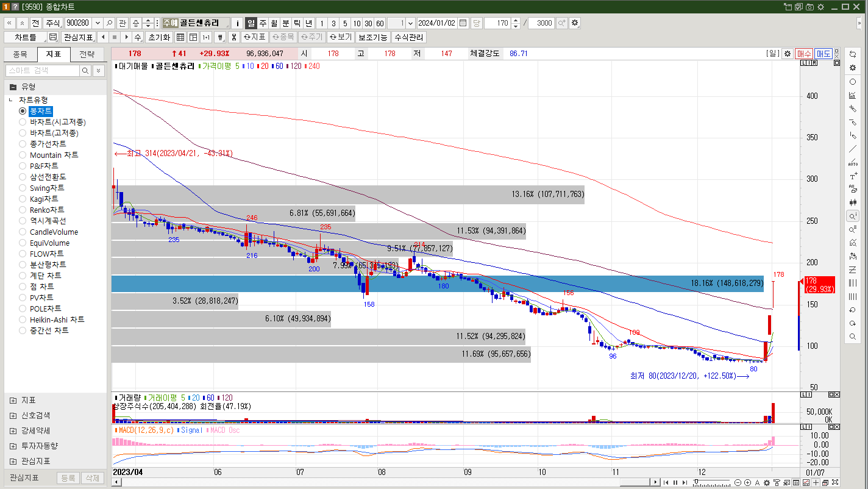This screenshot has width=868, height=489.
Task: Click the red 매수 buy button
Action: [804, 54]
